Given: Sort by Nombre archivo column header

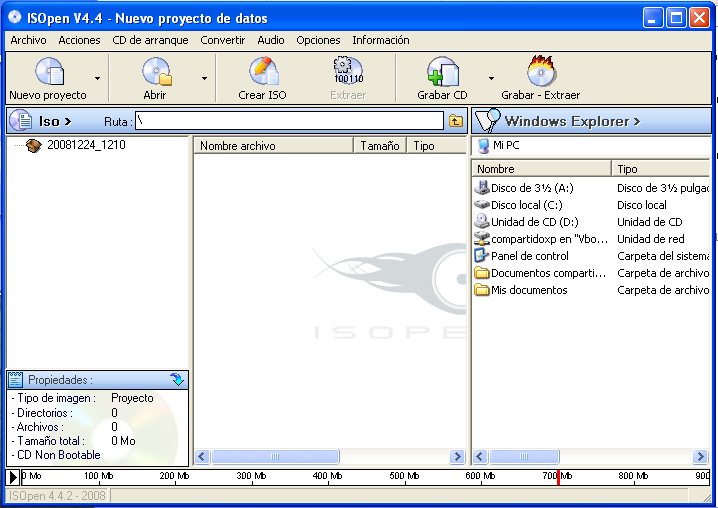Looking at the screenshot, I should click(x=274, y=146).
